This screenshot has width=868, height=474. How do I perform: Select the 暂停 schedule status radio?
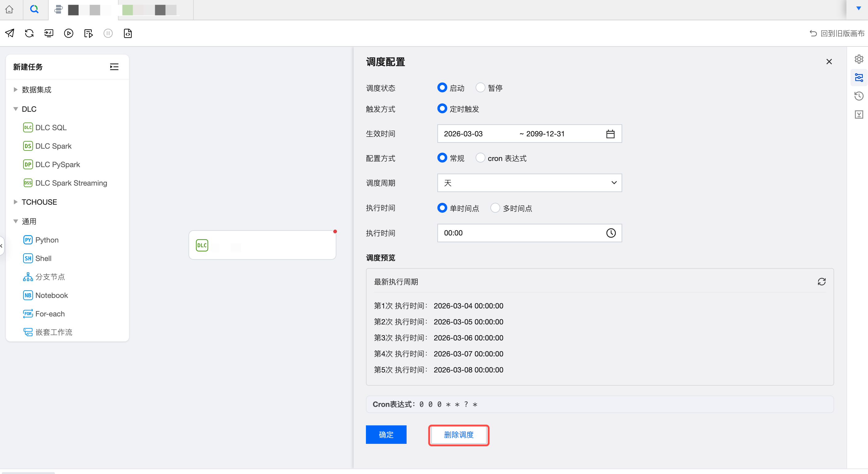[480, 88]
